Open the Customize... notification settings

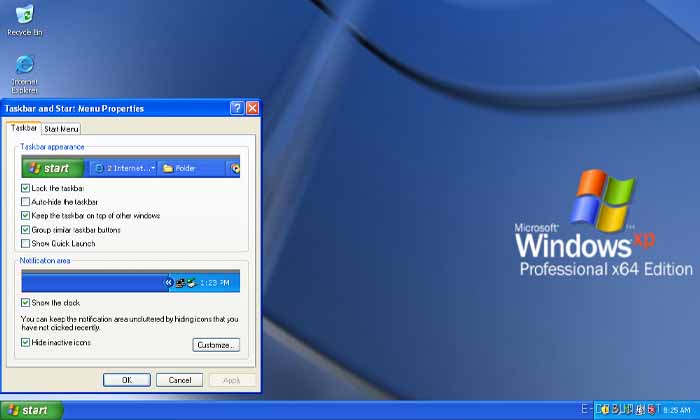click(x=216, y=345)
